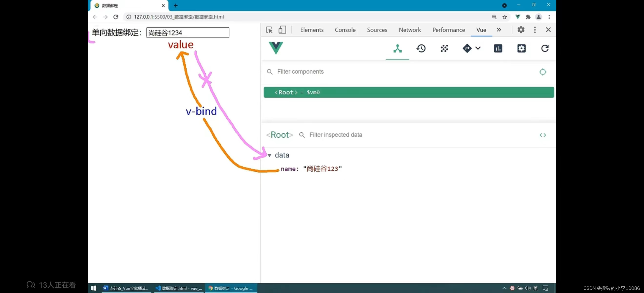This screenshot has width=644, height=293.
Task: Bookmark the page using the star icon
Action: tap(505, 17)
